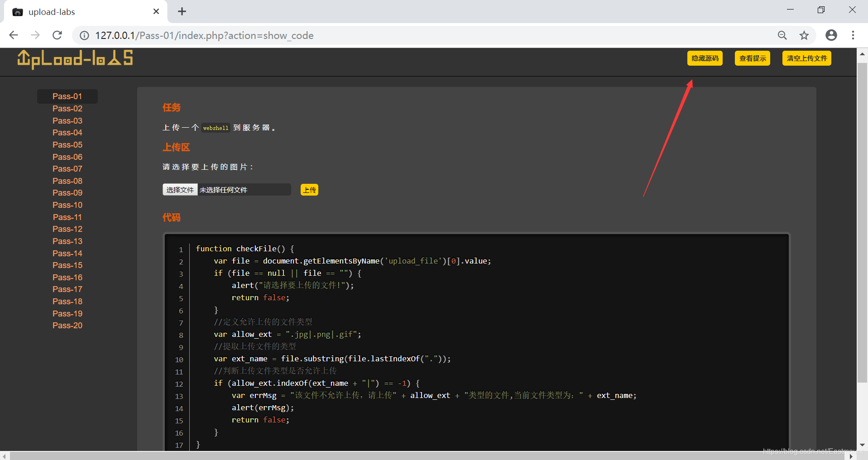The height and width of the screenshot is (460, 868).
Task: Minimize the browser window
Action: pos(791,10)
